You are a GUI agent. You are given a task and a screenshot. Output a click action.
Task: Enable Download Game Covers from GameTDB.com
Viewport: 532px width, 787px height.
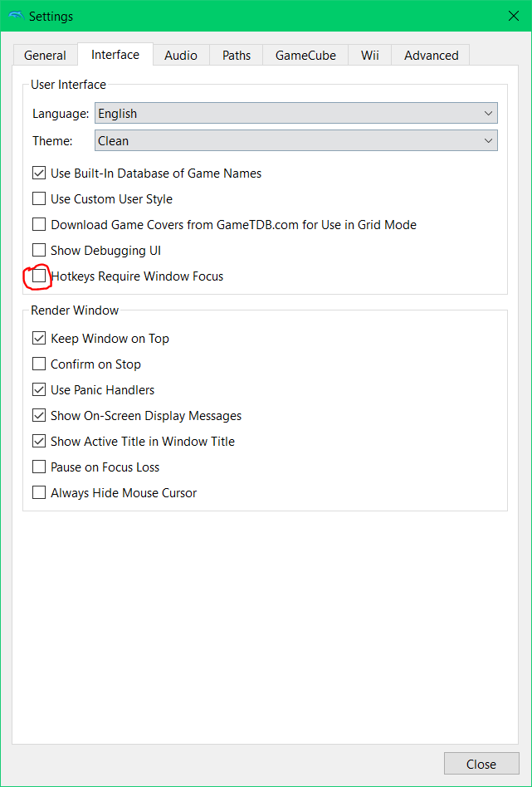coord(39,224)
